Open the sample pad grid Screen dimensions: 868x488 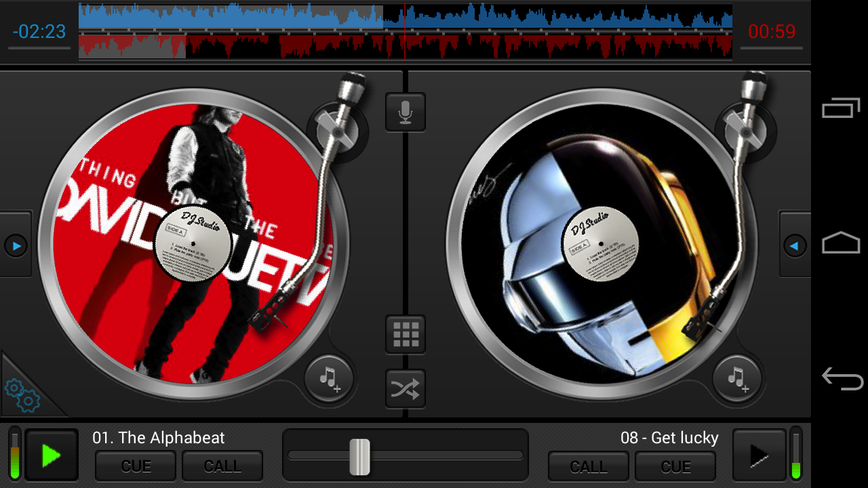(406, 334)
